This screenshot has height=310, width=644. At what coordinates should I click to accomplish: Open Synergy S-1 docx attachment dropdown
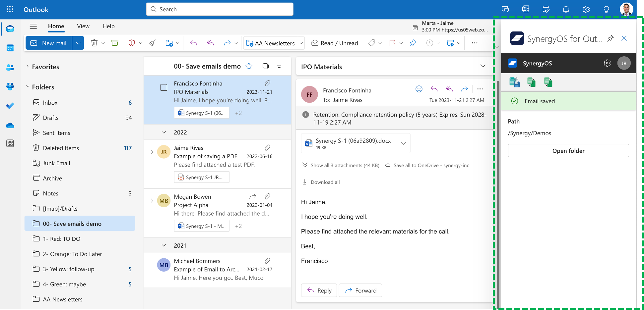[x=404, y=143]
